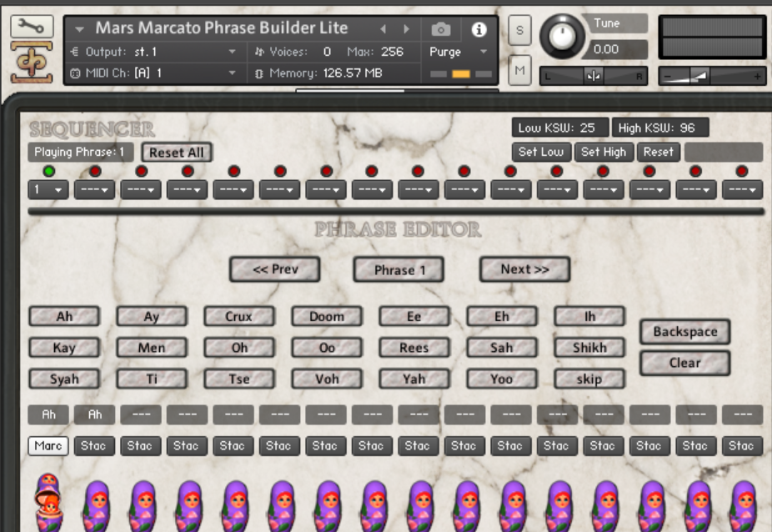Image resolution: width=772 pixels, height=532 pixels.
Task: Toggle Stac articulation on the last step
Action: click(x=742, y=446)
